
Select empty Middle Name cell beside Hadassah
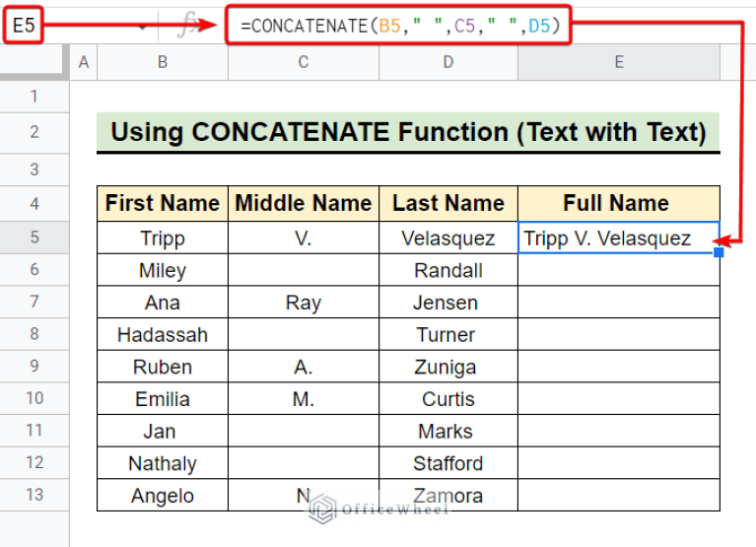point(304,334)
